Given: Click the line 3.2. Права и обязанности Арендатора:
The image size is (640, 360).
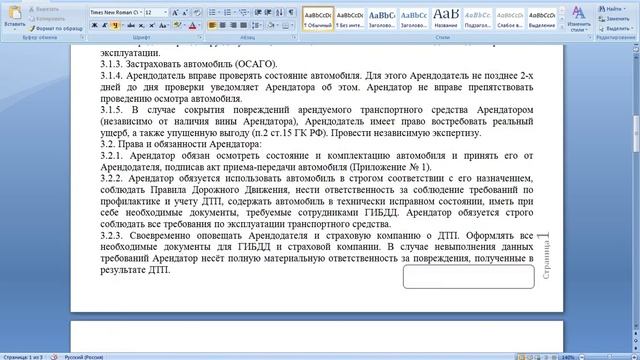Looking at the screenshot, I should point(181,144).
